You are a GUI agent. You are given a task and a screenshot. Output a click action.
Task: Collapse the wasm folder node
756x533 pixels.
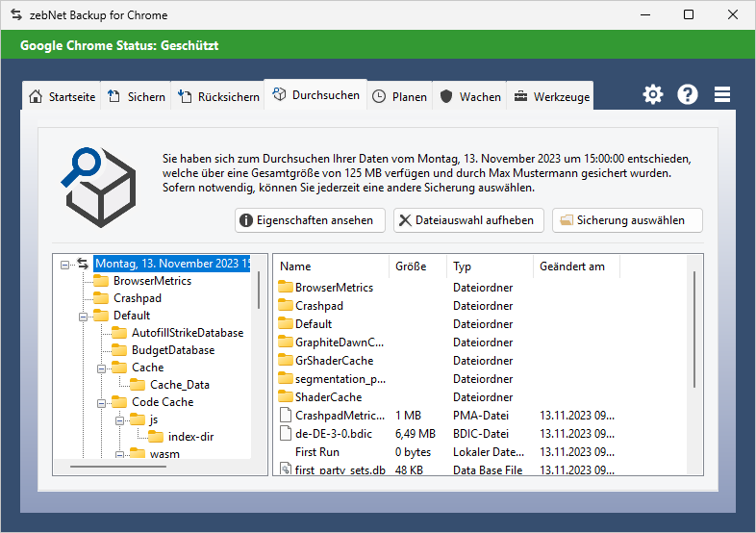pyautogui.click(x=119, y=454)
